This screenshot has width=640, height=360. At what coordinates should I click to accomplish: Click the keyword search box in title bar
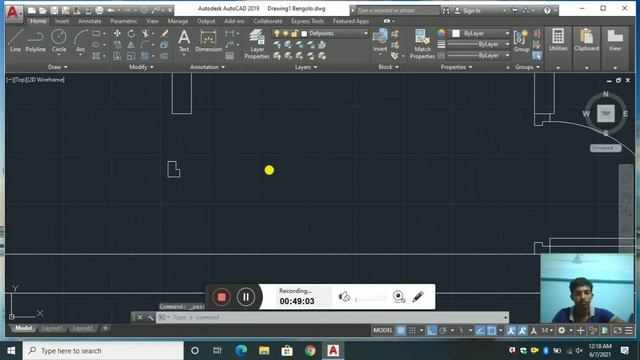click(397, 11)
